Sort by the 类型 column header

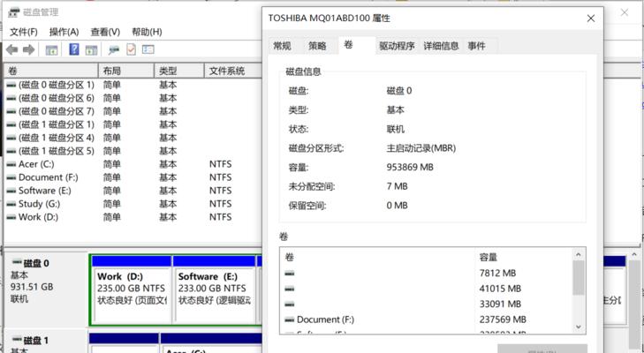tap(179, 71)
